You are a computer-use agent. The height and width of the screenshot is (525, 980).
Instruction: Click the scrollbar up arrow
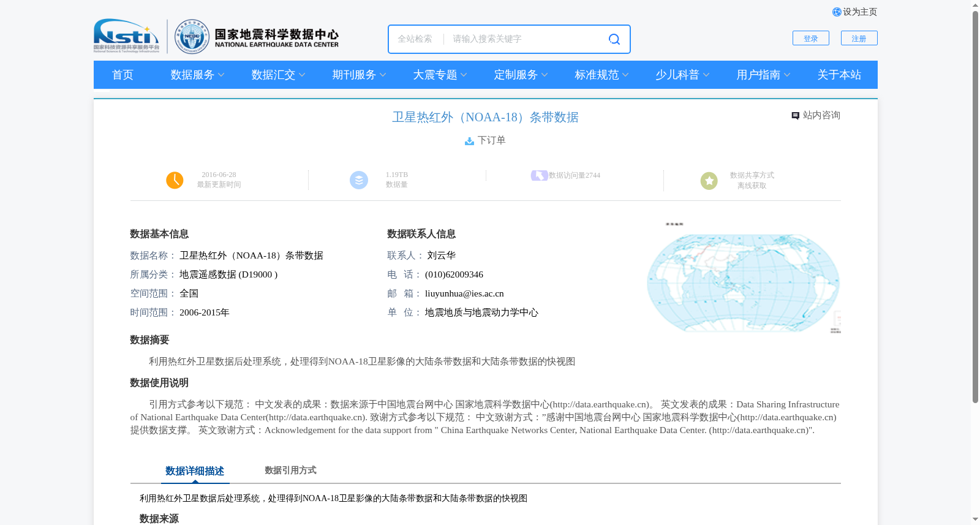click(975, 5)
